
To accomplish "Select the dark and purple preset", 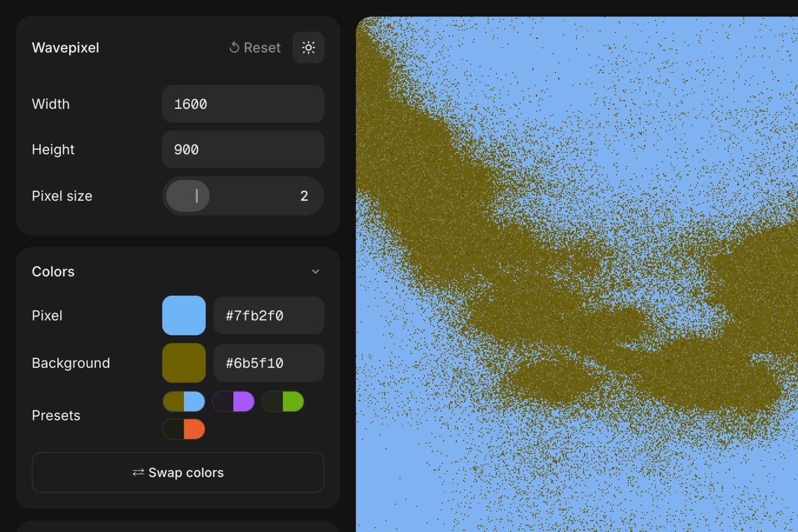I will [x=233, y=402].
